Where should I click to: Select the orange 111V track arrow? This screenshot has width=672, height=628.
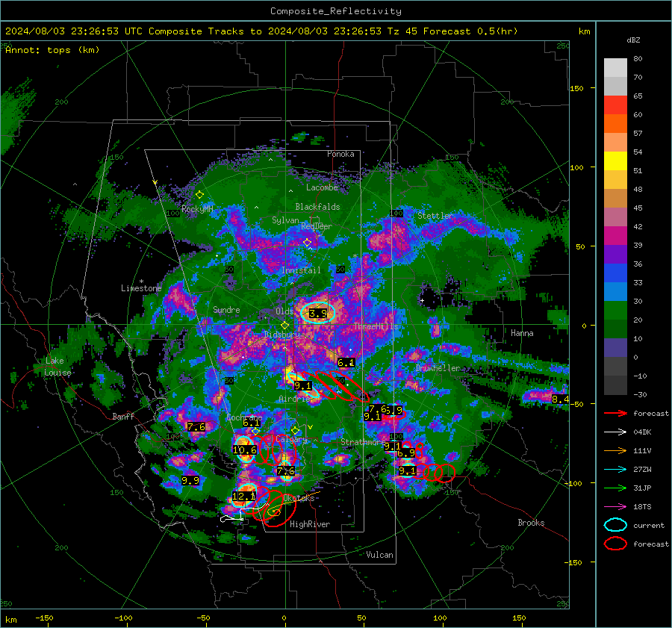615,450
